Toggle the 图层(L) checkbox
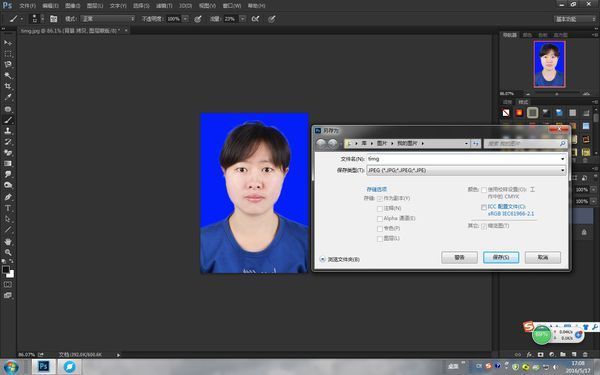The image size is (600, 375). point(380,238)
